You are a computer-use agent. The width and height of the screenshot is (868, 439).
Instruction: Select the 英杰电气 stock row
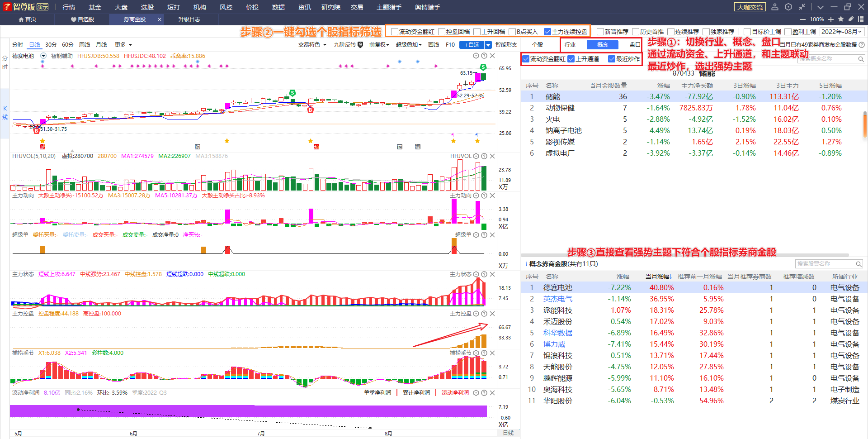[x=693, y=299]
